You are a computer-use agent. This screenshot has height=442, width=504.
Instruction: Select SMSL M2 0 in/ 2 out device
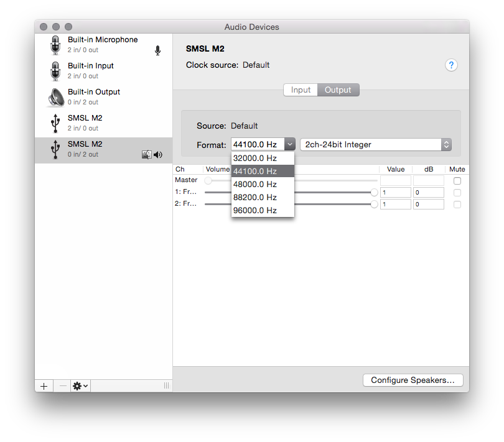pyautogui.click(x=103, y=150)
